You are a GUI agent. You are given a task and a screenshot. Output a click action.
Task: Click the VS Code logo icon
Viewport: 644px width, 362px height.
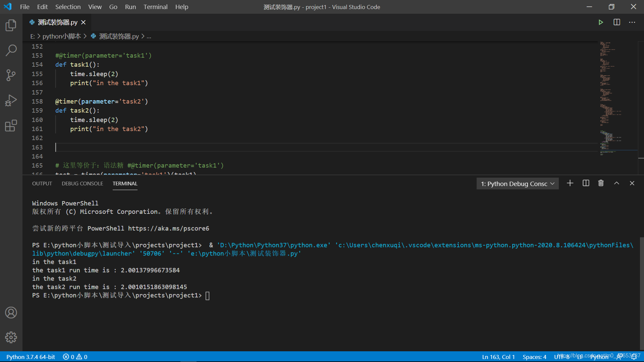(7, 7)
